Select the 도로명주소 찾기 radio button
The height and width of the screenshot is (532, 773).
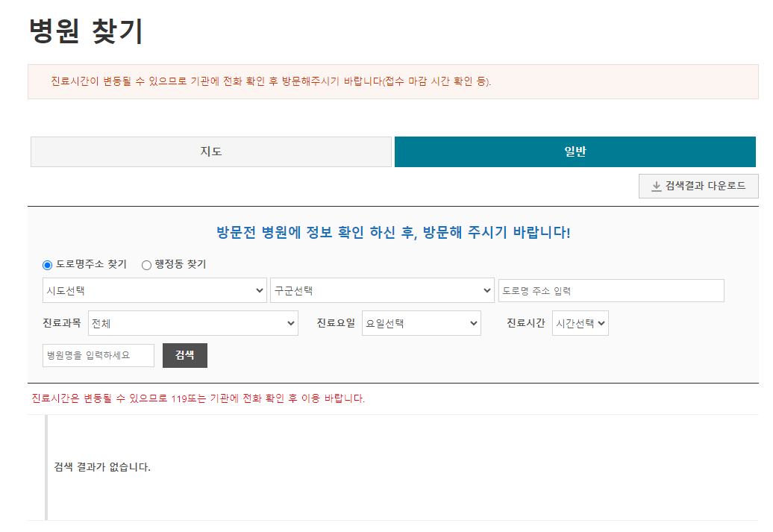point(46,264)
